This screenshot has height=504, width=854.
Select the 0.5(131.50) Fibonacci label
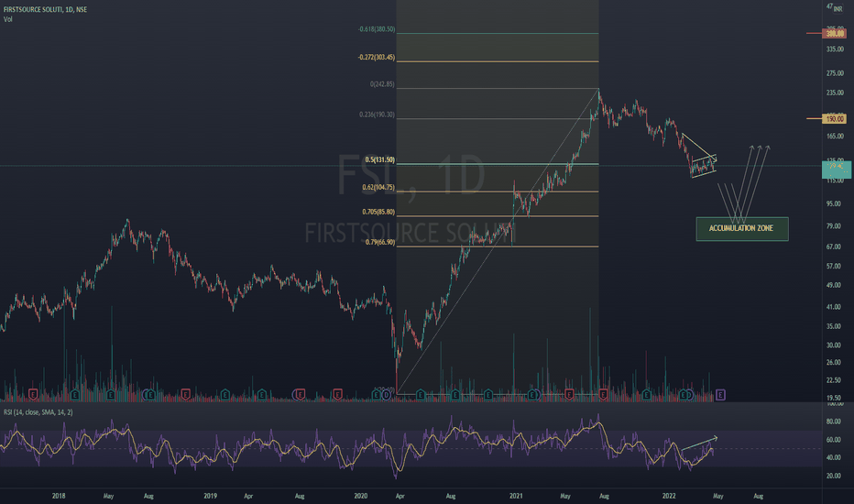pyautogui.click(x=380, y=159)
